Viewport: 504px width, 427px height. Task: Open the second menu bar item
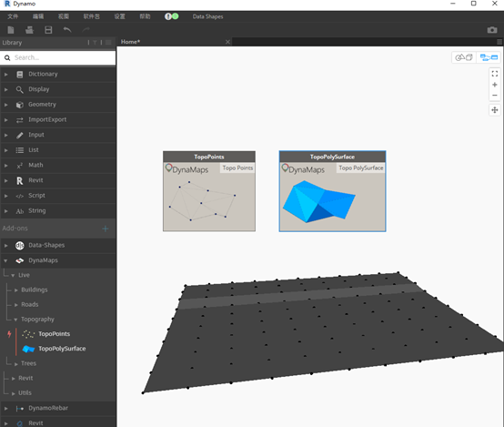[38, 16]
